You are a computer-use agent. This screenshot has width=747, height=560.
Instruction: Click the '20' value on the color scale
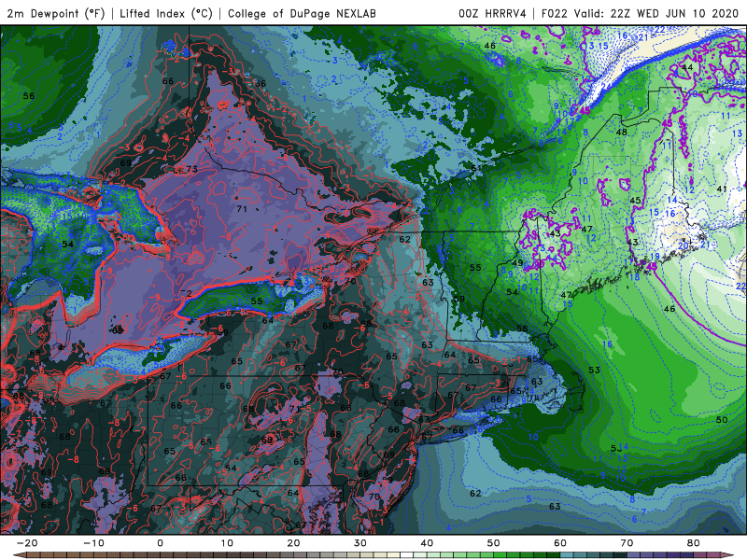[293, 543]
